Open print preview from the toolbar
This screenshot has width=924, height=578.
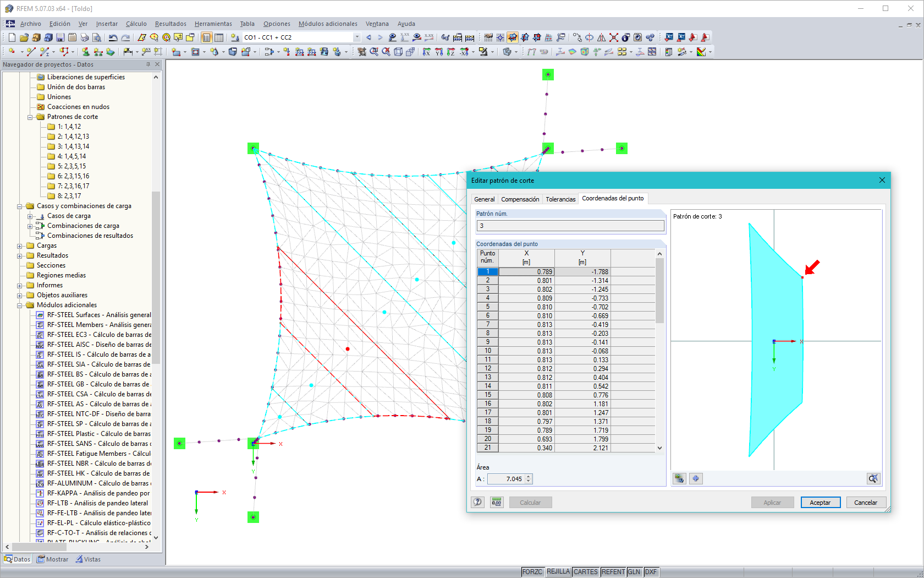click(97, 37)
